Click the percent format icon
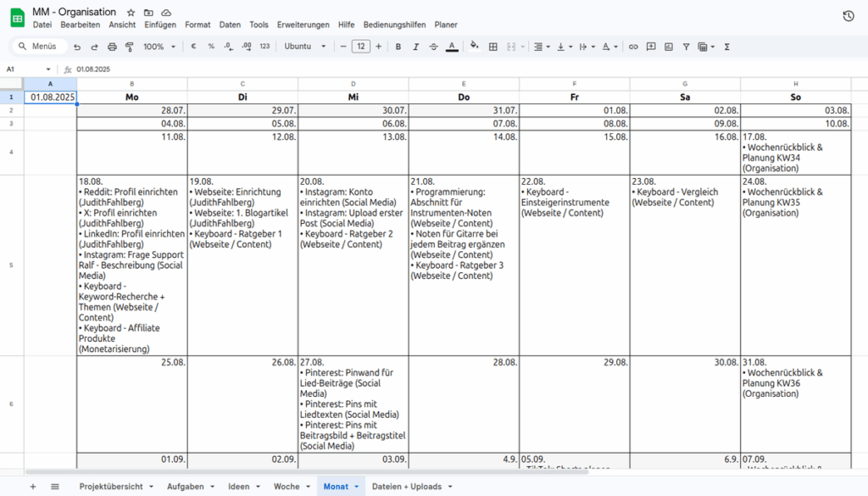 211,47
